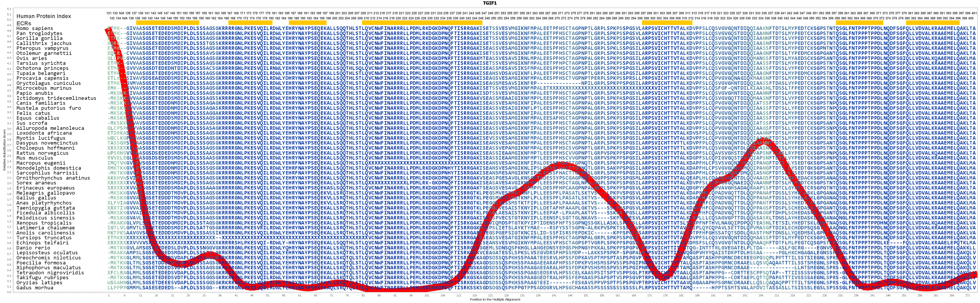Click the first yellow ECR bar
Image resolution: width=980 pixels, height=303 pixels.
pyautogui.click(x=167, y=23)
